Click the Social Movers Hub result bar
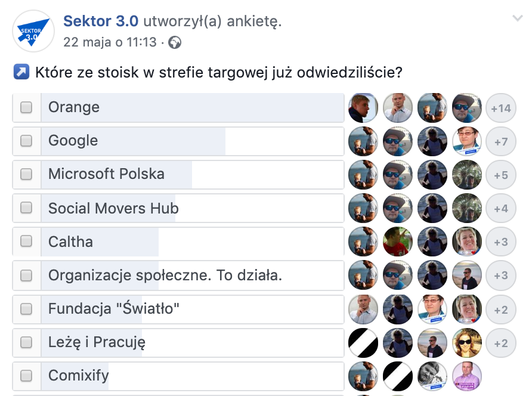The image size is (532, 396). pos(192,208)
